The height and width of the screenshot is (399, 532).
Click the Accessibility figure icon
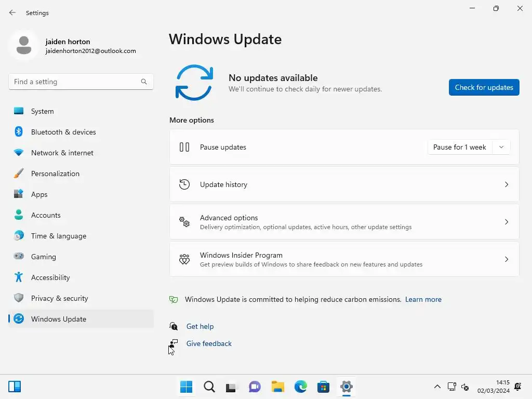pyautogui.click(x=19, y=277)
